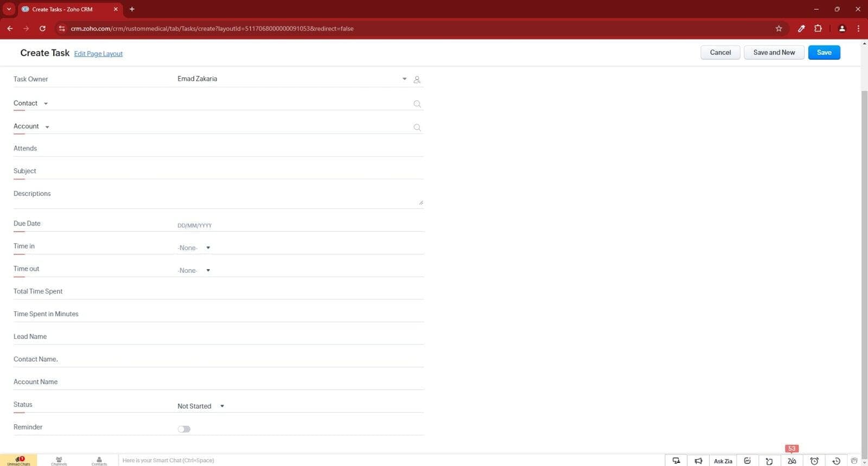Click the Ask Zia button

tap(723, 461)
